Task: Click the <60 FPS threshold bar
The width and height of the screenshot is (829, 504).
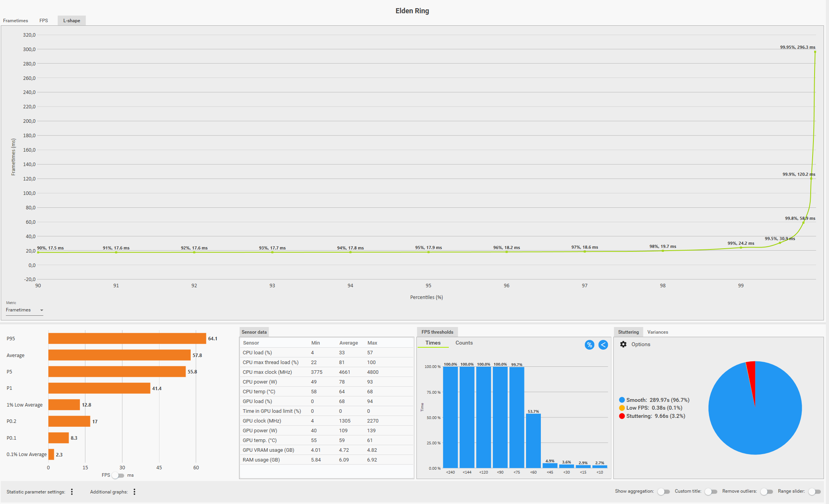Action: pyautogui.click(x=533, y=440)
